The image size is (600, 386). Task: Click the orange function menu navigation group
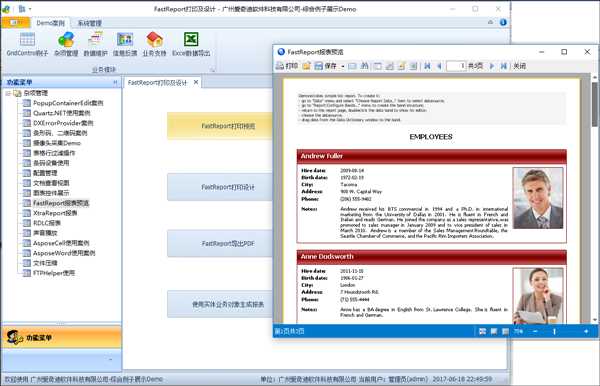coord(61,337)
